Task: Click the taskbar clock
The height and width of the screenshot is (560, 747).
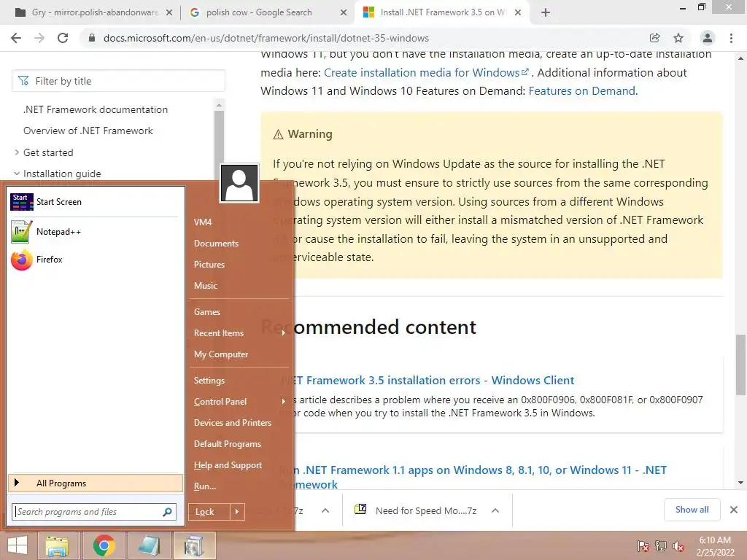Action: pos(715,546)
